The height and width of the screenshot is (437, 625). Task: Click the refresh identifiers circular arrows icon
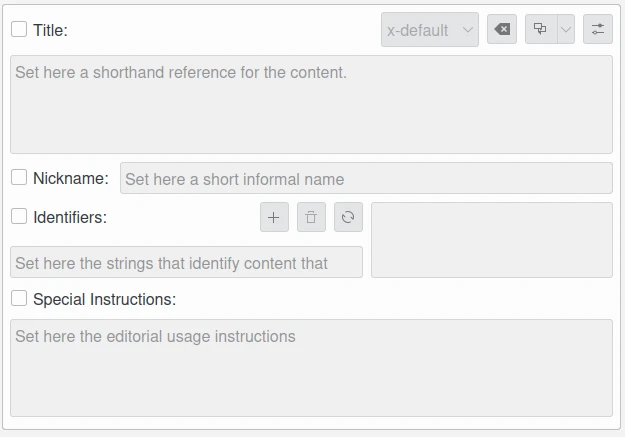[x=348, y=217]
